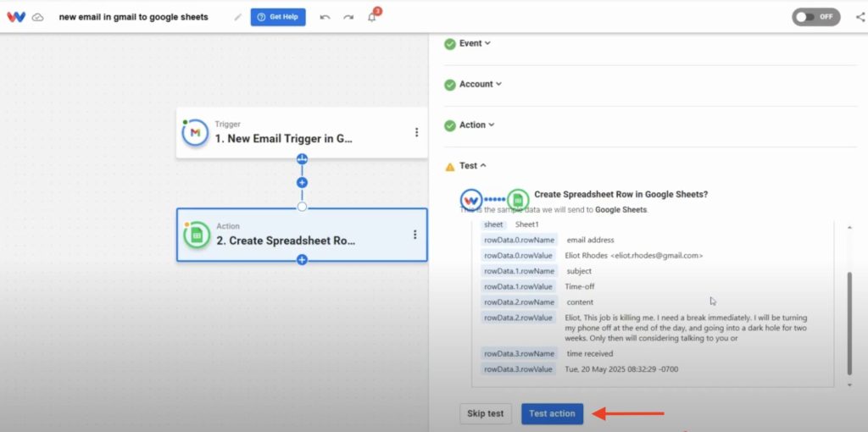868x432 pixels.
Task: Select the Create Spreadsheet Row step card
Action: point(302,235)
